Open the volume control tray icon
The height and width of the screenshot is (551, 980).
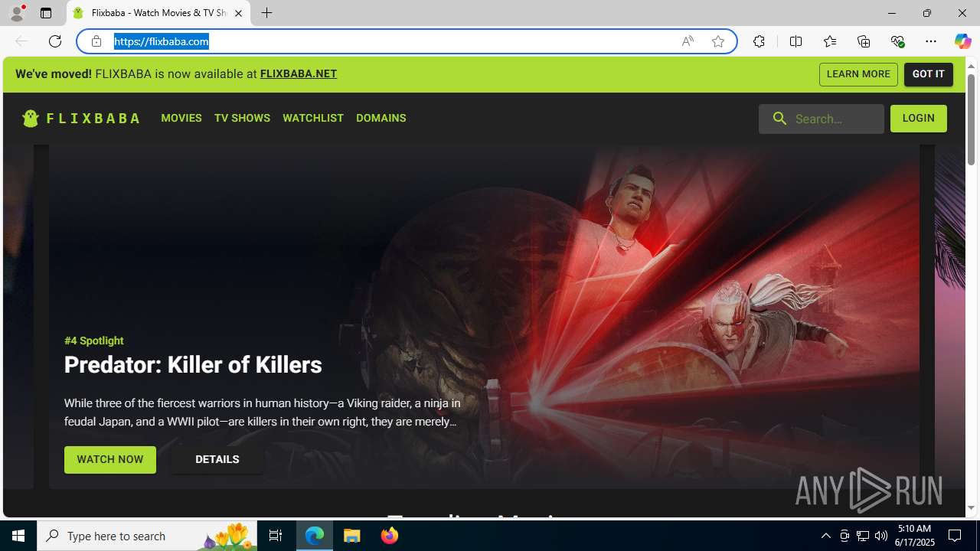(881, 536)
